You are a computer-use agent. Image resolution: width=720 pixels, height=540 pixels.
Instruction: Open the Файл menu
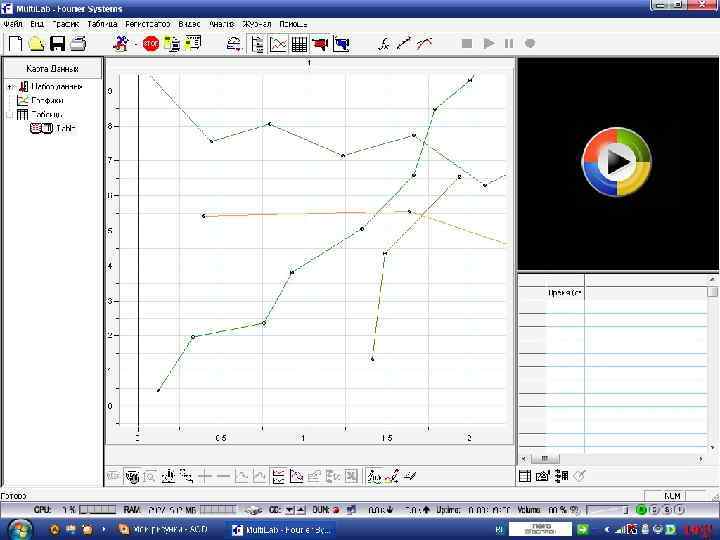tap(12, 24)
